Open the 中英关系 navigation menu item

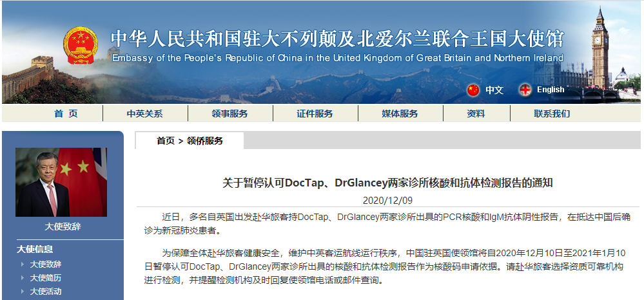144,114
